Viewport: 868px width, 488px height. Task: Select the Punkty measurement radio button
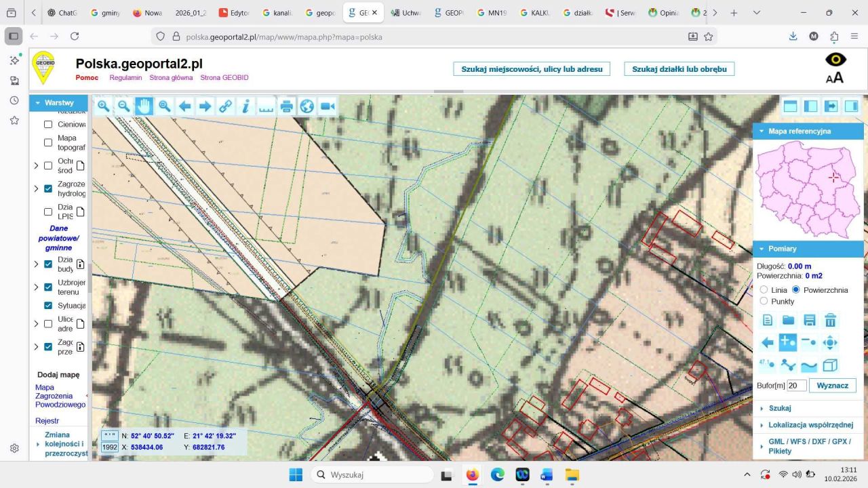pos(764,301)
